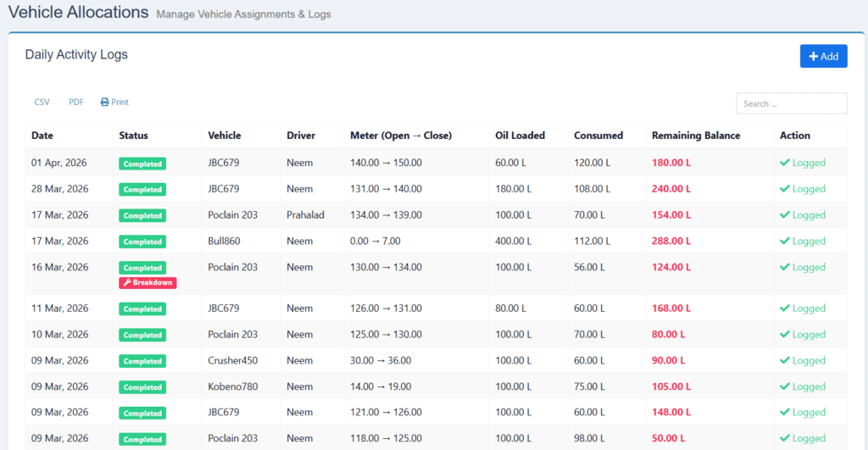
Task: Click Completed badge in the Bull860 row
Action: click(x=142, y=242)
